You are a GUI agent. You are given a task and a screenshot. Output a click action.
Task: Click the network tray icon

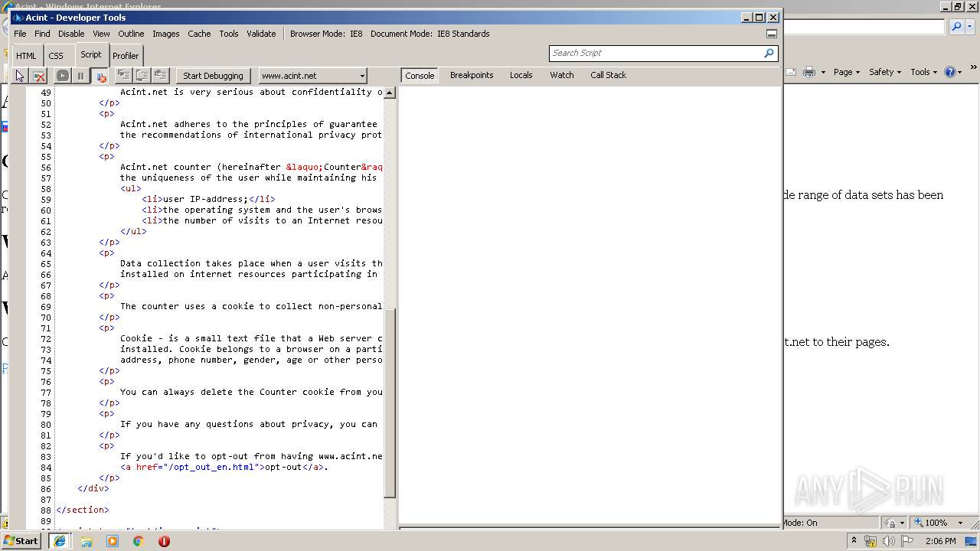pos(871,541)
